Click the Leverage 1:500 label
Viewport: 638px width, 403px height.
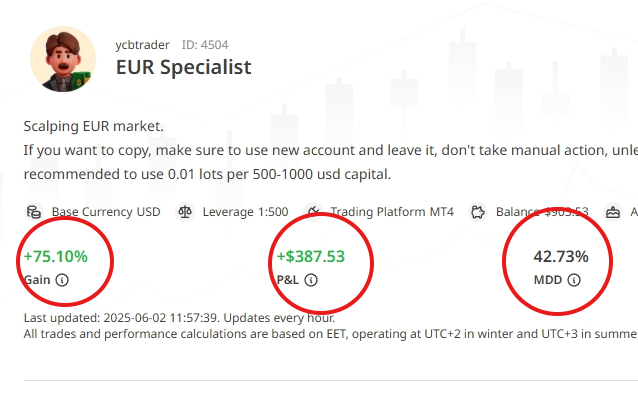tap(245, 212)
